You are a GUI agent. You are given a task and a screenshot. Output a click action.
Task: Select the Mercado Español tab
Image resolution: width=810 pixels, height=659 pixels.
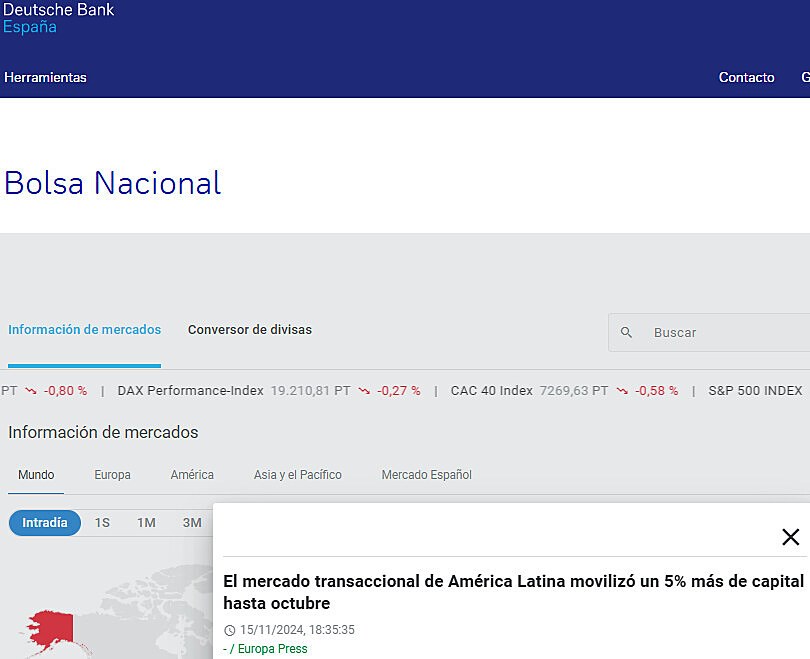pos(427,475)
